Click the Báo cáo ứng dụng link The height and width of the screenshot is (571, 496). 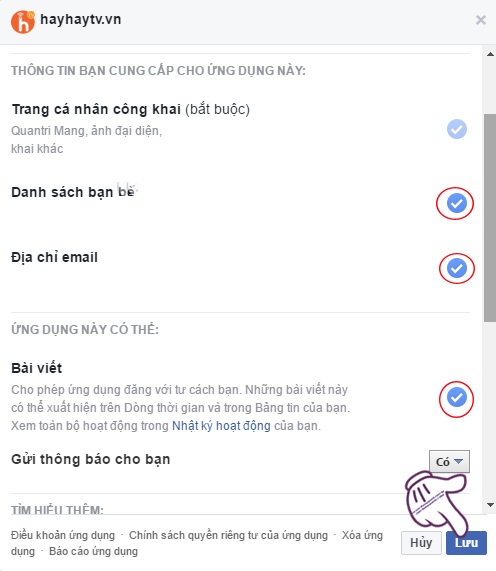click(x=93, y=551)
